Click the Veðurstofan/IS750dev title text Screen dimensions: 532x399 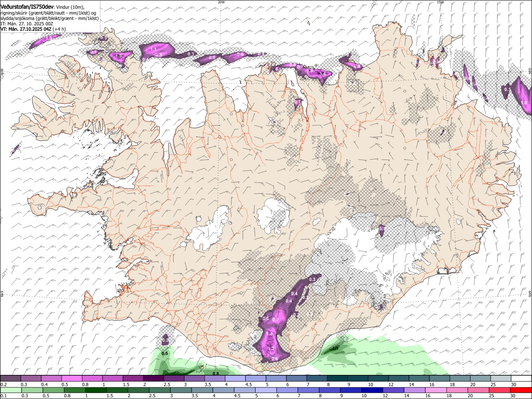coord(27,6)
